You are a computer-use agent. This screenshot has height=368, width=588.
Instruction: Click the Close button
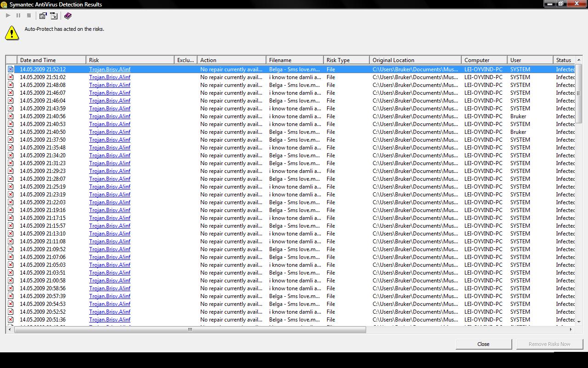(484, 344)
